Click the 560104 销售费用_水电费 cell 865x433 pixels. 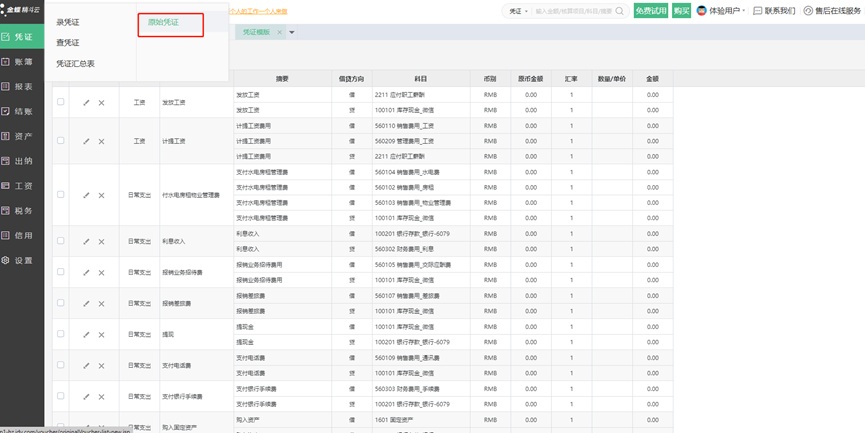tap(421, 172)
